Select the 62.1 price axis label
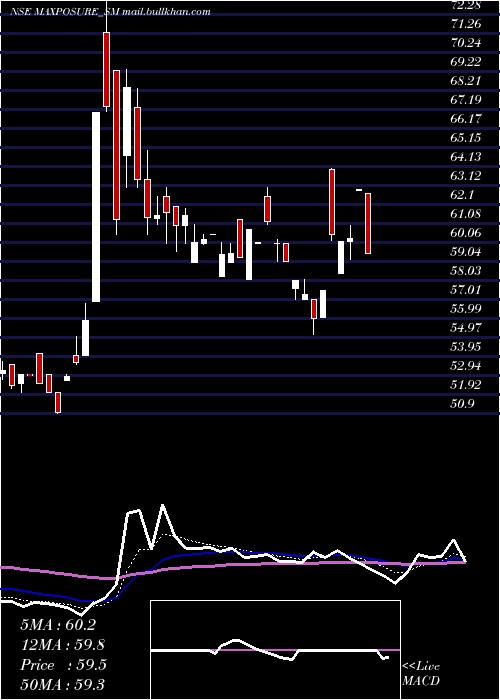 (462, 195)
